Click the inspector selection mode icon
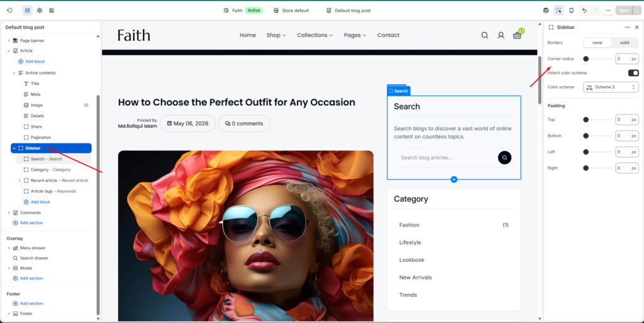Image resolution: width=644 pixels, height=323 pixels. tap(558, 10)
